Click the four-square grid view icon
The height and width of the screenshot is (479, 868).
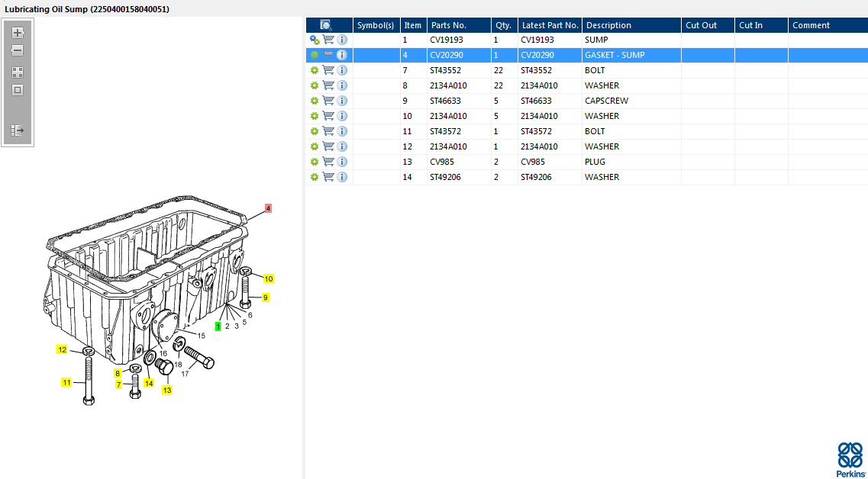pos(18,72)
